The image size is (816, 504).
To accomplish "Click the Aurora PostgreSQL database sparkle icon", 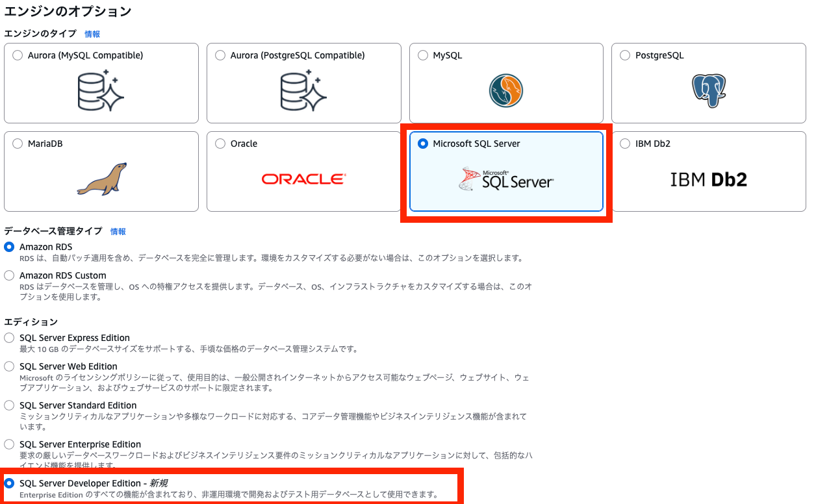I will (303, 91).
